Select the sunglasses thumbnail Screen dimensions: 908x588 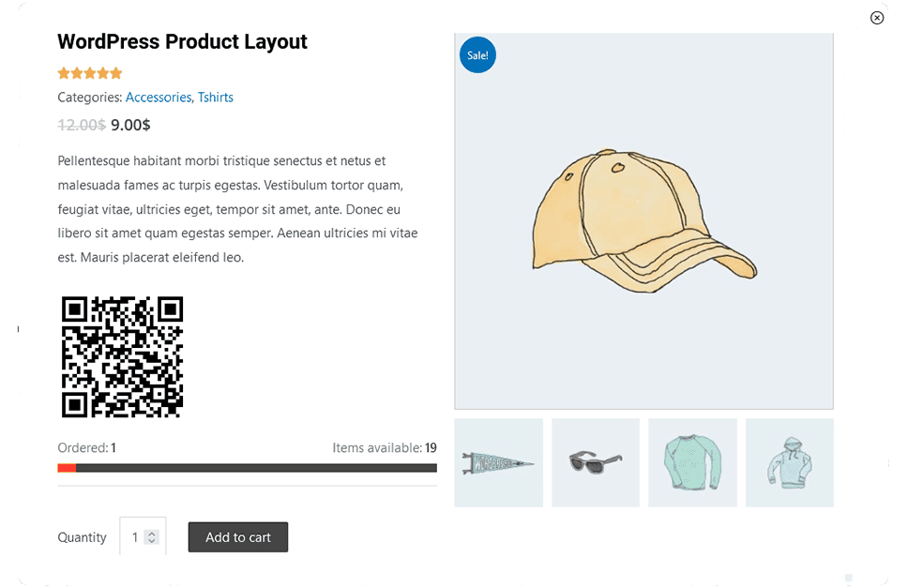(596, 462)
